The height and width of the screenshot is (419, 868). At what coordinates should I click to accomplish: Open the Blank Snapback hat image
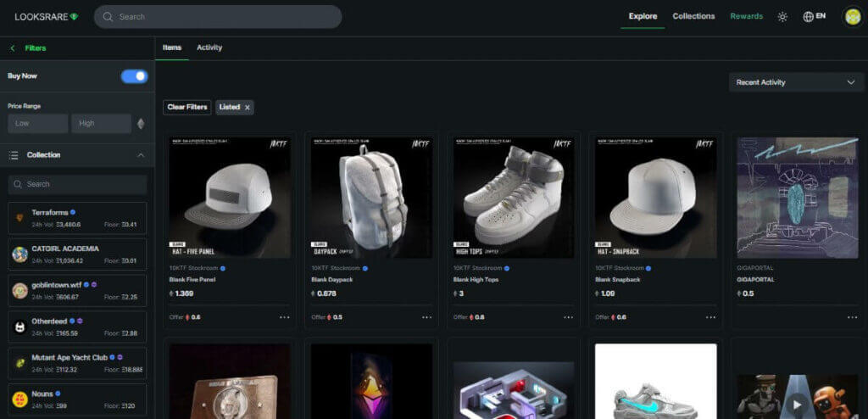point(655,198)
